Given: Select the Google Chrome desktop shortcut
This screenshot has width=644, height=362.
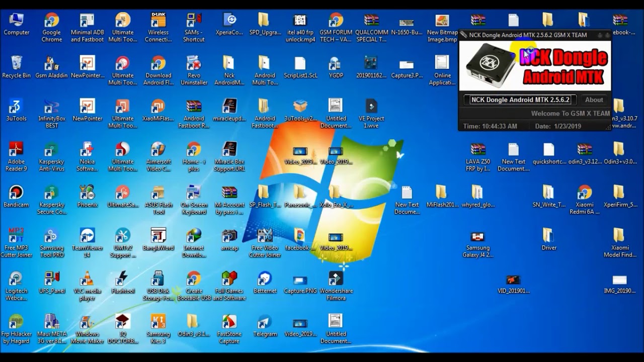Looking at the screenshot, I should (x=52, y=28).
